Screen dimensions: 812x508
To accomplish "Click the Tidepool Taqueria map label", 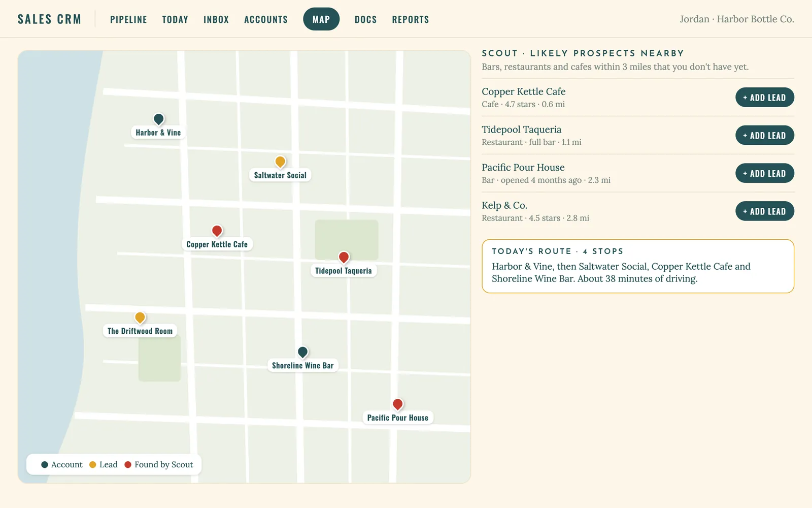I will click(344, 271).
